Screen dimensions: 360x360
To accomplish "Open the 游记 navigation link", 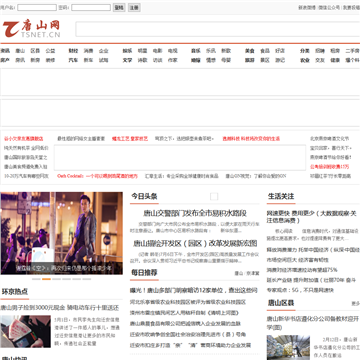I will coord(280,60).
